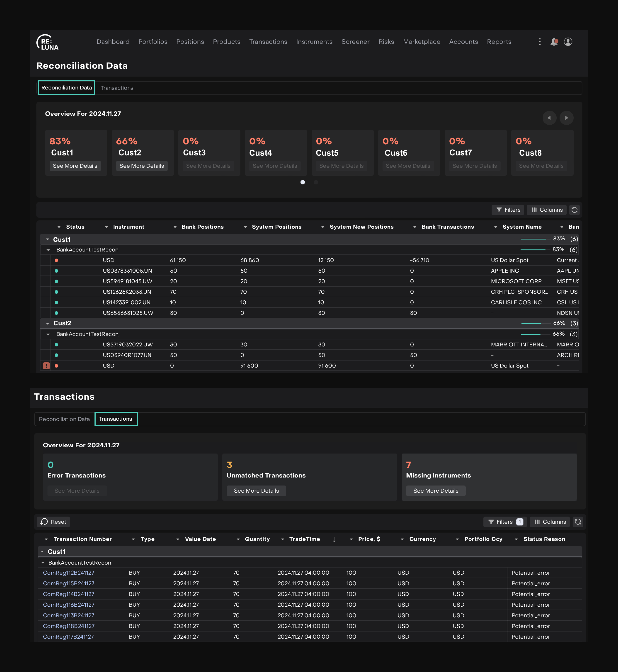Open the user profile icon
The image size is (618, 672).
(568, 42)
